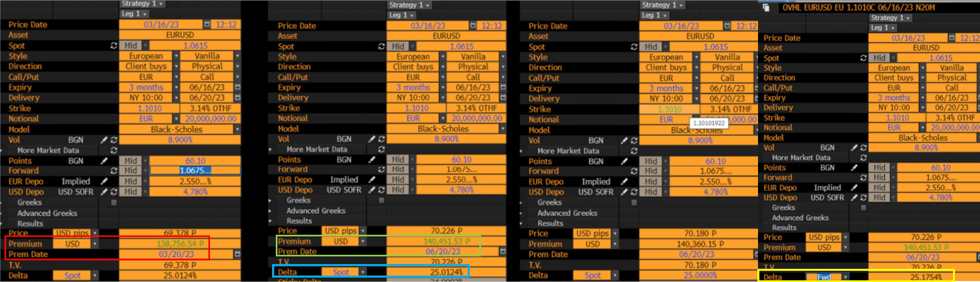Click Premium 138,756.54 value in leftmost panel
The image size is (980, 282).
click(180, 244)
